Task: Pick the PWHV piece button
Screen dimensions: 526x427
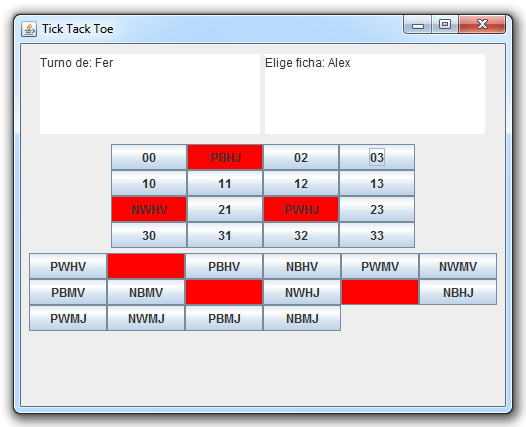Action: click(68, 266)
